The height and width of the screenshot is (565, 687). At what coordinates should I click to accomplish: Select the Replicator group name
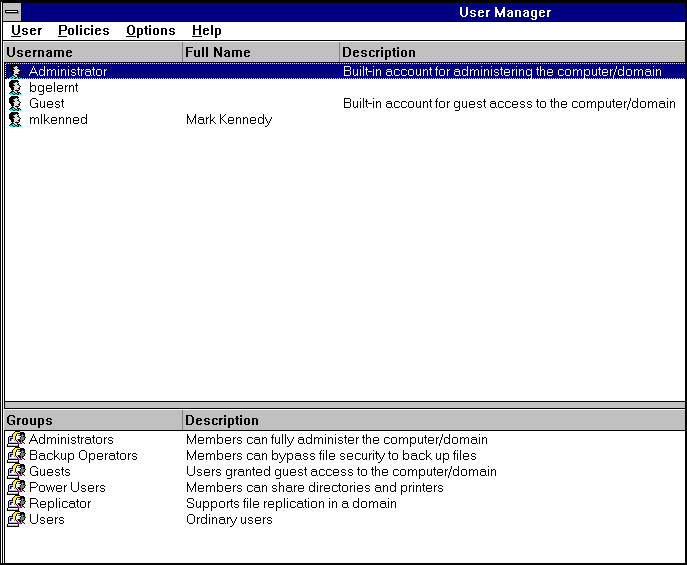pyautogui.click(x=60, y=503)
